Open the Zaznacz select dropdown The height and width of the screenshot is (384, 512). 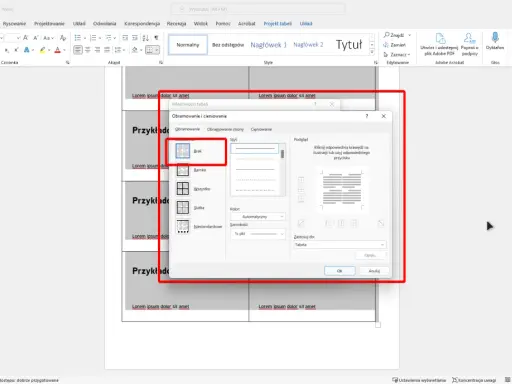pos(397,54)
